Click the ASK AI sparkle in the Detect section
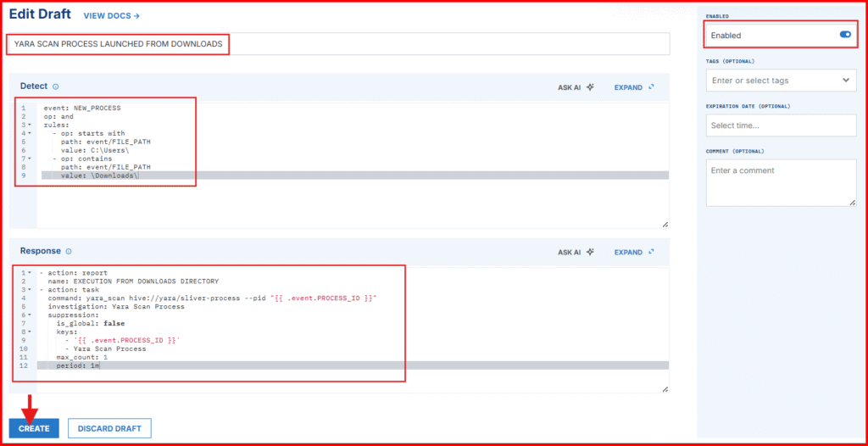868x446 pixels. pos(590,86)
